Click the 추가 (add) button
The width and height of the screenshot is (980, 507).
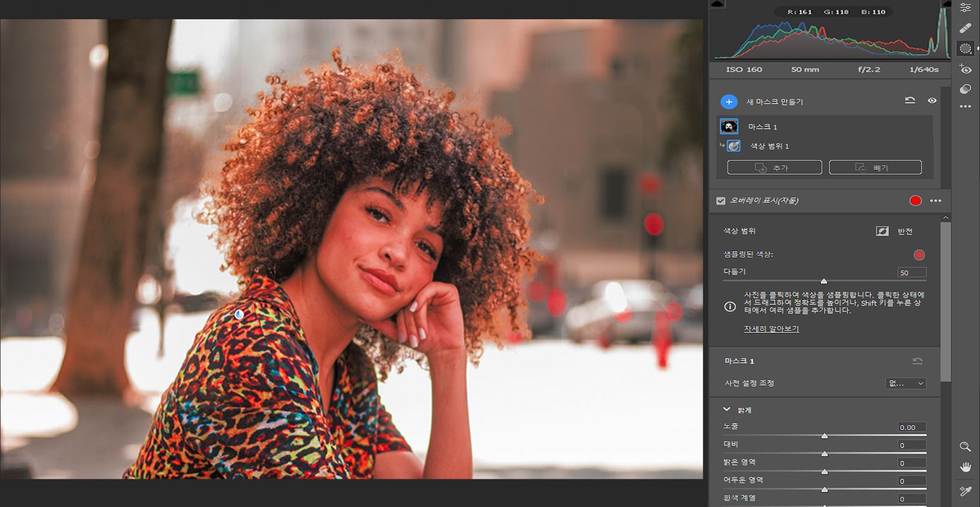775,167
